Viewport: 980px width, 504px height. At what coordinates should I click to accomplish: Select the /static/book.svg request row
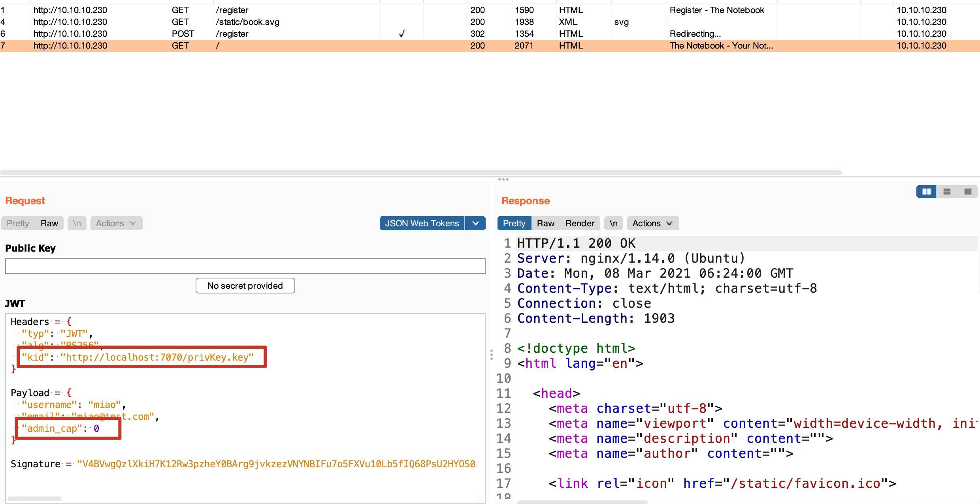pyautogui.click(x=247, y=22)
